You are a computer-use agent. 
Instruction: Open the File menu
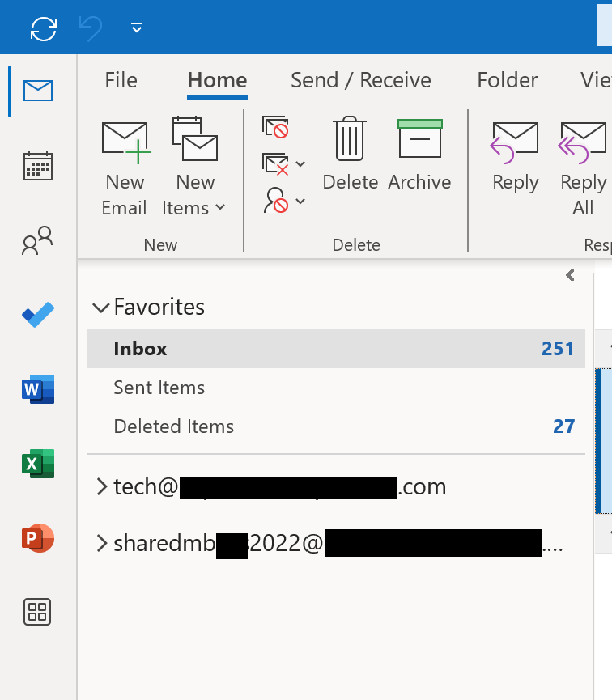point(120,80)
